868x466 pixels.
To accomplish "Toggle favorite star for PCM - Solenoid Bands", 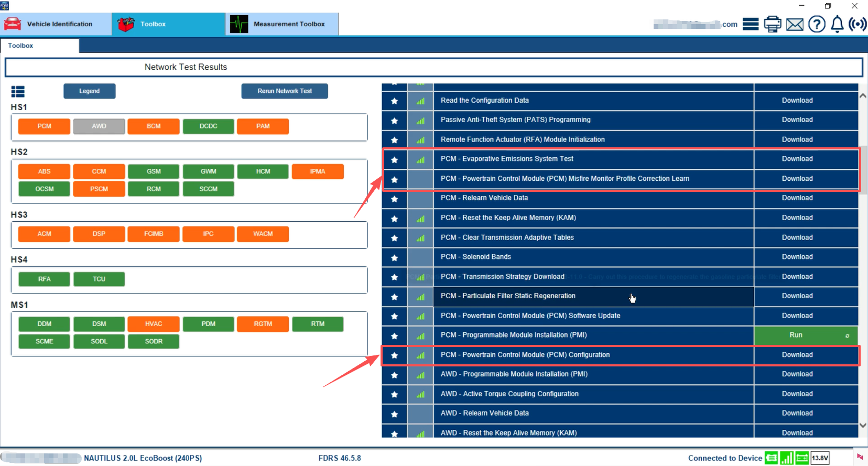I will pos(394,257).
